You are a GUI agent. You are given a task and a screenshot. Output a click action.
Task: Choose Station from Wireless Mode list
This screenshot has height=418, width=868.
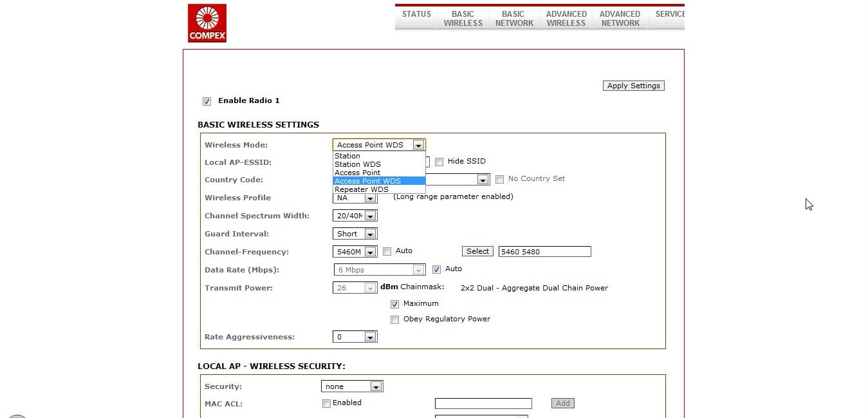click(x=379, y=156)
